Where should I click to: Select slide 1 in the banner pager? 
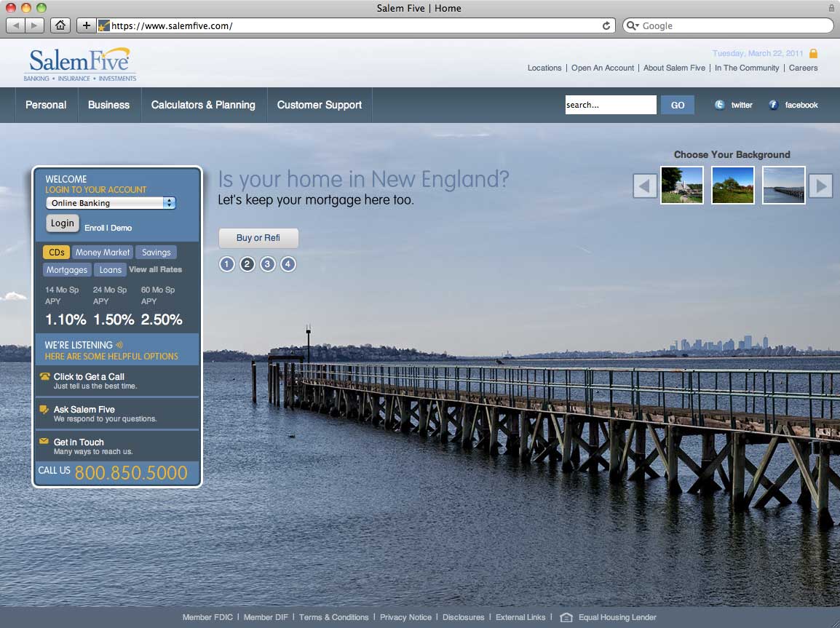(x=226, y=264)
